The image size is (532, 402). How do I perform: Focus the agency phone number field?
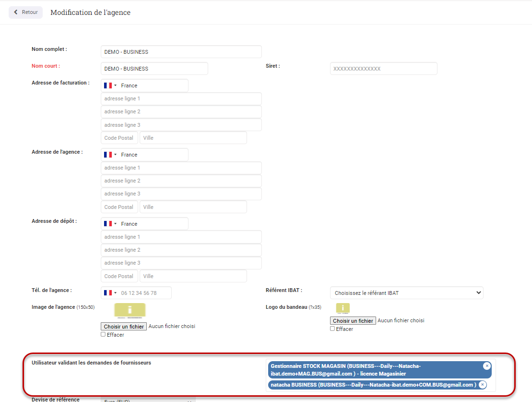click(x=144, y=293)
